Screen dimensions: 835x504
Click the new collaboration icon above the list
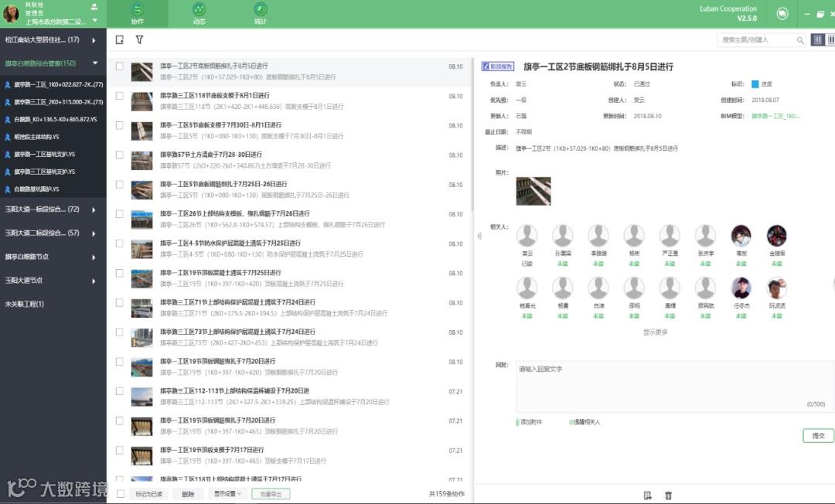click(120, 40)
